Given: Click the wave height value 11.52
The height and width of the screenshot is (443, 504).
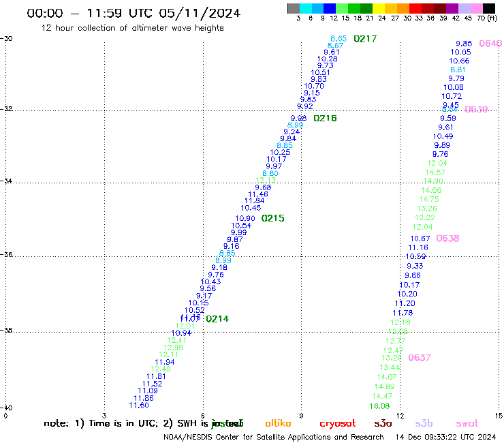Looking at the screenshot, I should 152,384.
